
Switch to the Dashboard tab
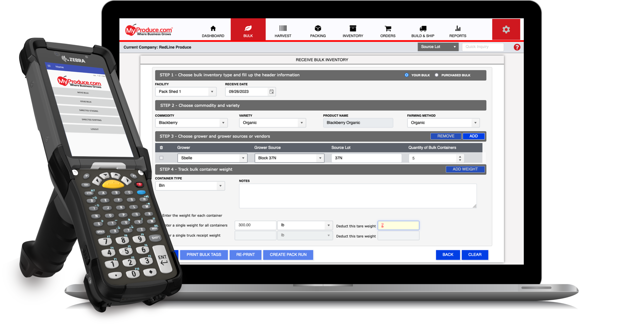213,31
